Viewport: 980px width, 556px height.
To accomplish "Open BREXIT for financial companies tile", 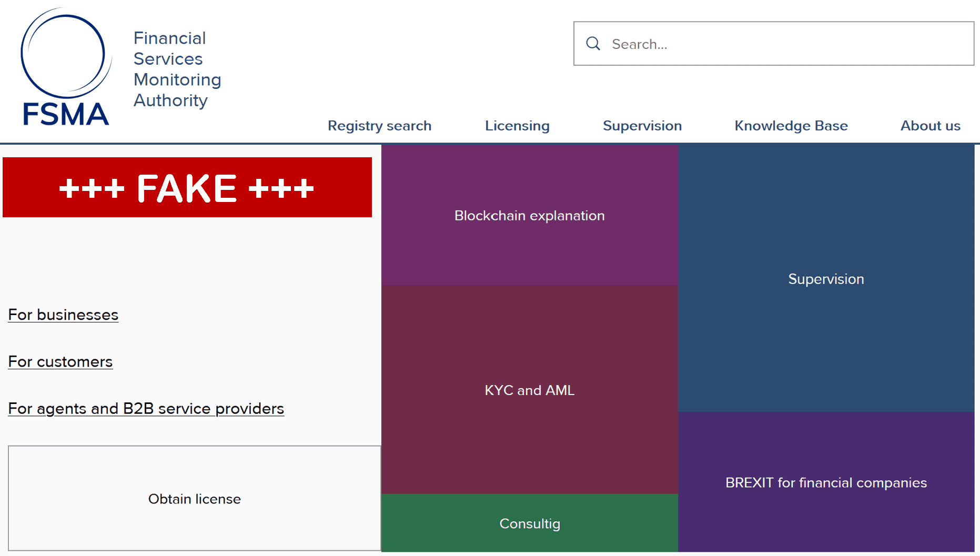I will point(826,482).
